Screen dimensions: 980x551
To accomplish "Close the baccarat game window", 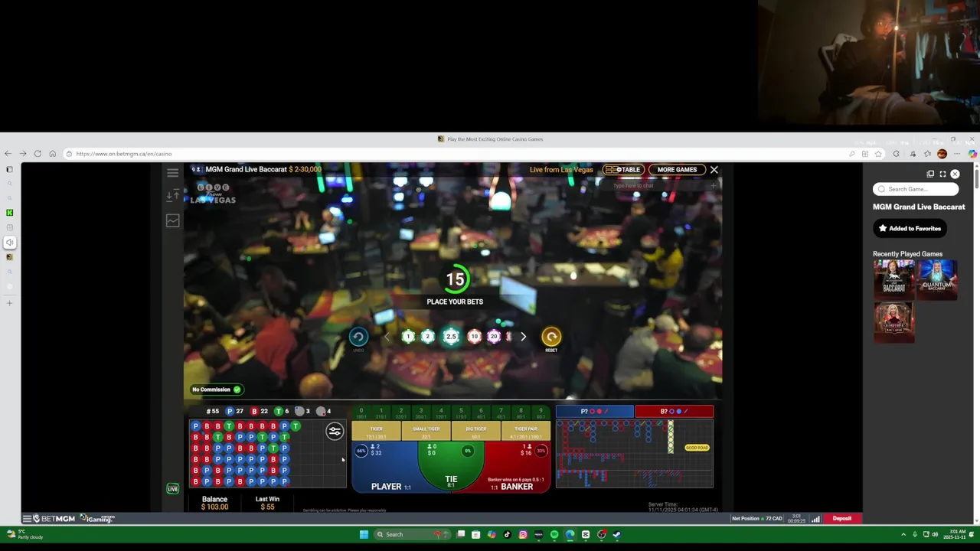I will click(714, 170).
